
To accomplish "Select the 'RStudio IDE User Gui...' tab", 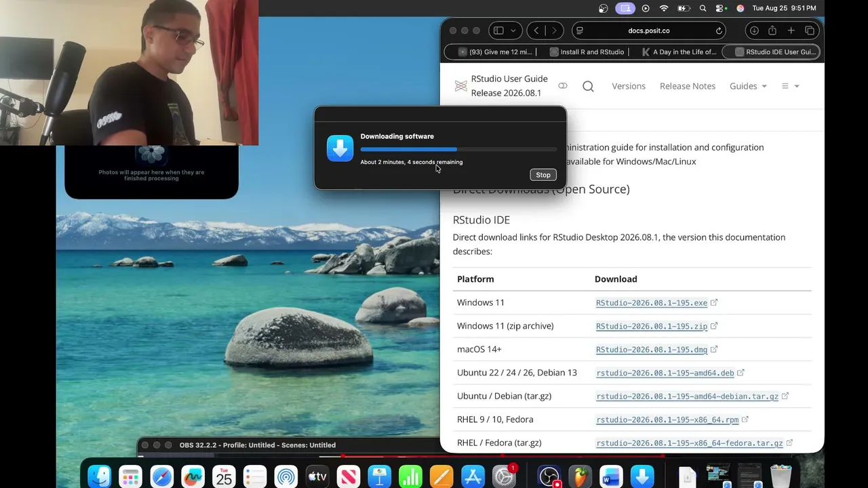I will click(774, 52).
